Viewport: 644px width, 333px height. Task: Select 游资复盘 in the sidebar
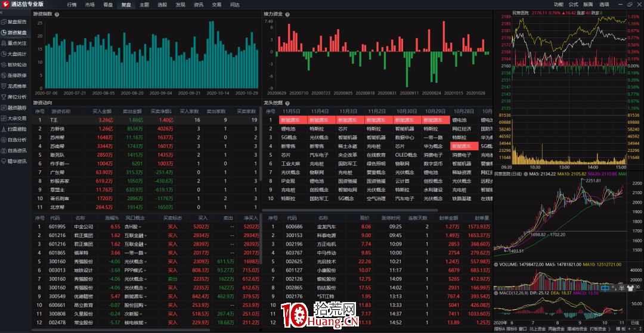click(14, 32)
